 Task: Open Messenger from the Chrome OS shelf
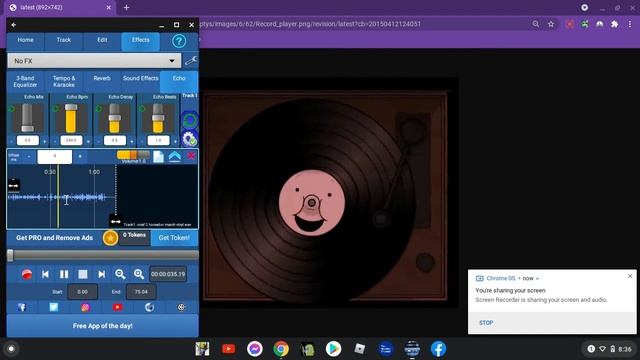point(255,349)
